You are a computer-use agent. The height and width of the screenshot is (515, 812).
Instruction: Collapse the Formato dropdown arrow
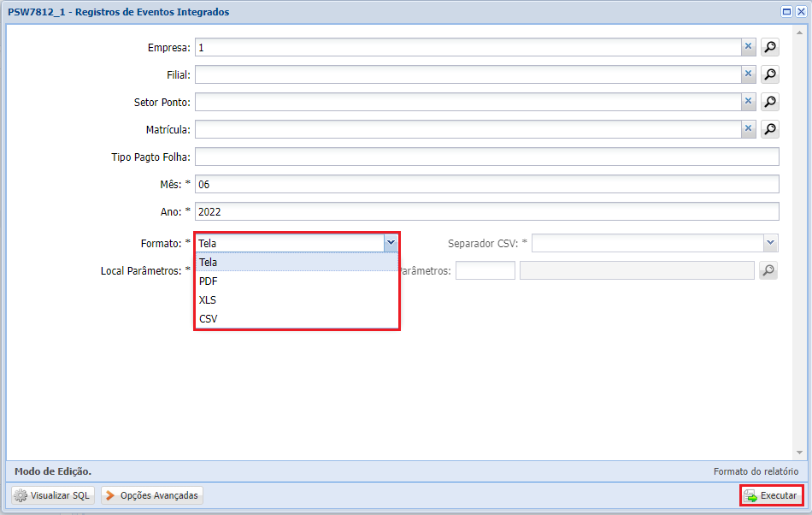point(391,244)
